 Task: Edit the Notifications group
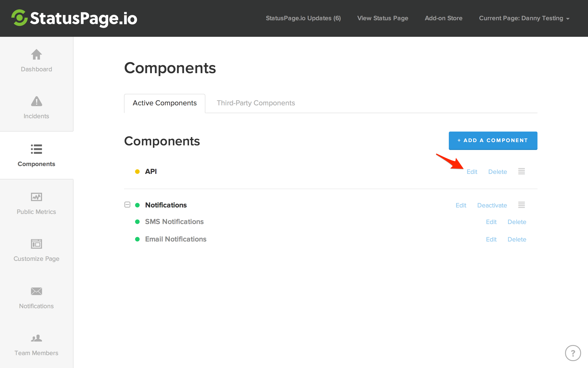461,205
